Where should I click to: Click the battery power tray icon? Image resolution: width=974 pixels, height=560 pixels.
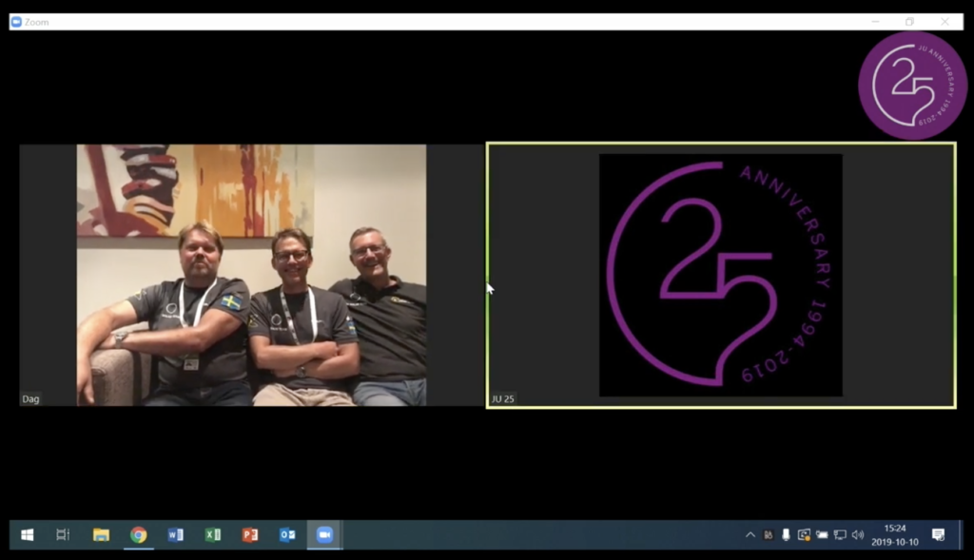822,535
